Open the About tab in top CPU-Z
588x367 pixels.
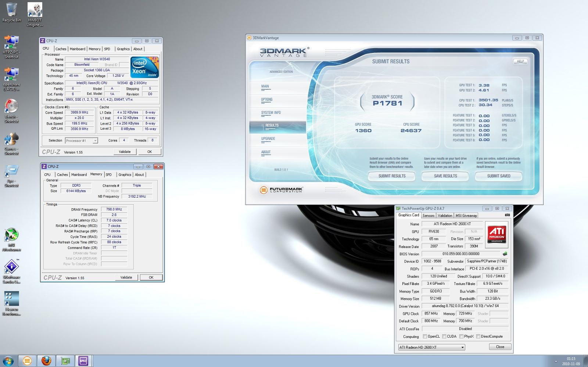(138, 49)
